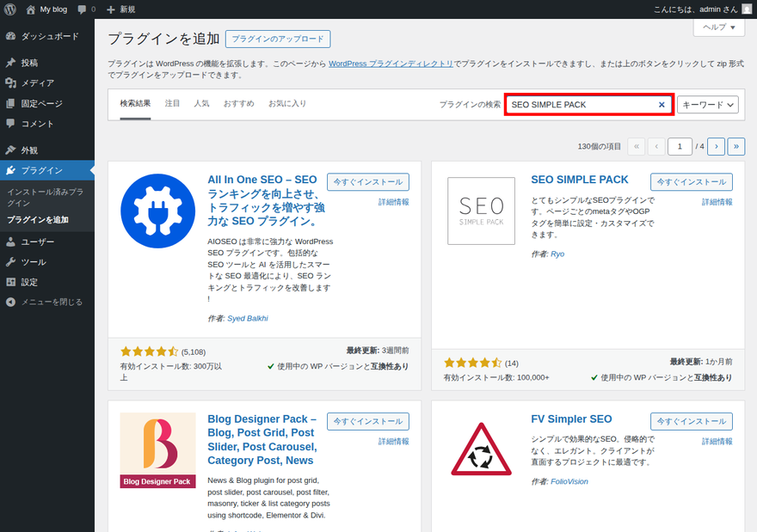Image resolution: width=757 pixels, height=532 pixels.
Task: View 詳細情報 for All In One SEO
Action: tap(393, 202)
